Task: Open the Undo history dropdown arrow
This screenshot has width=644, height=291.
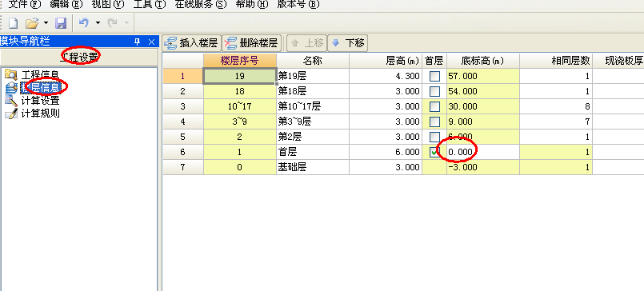Action: (98, 22)
